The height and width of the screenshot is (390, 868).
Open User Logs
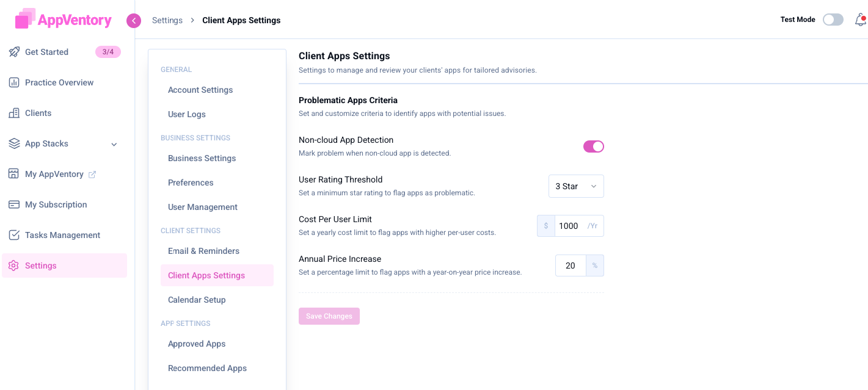[x=187, y=114]
